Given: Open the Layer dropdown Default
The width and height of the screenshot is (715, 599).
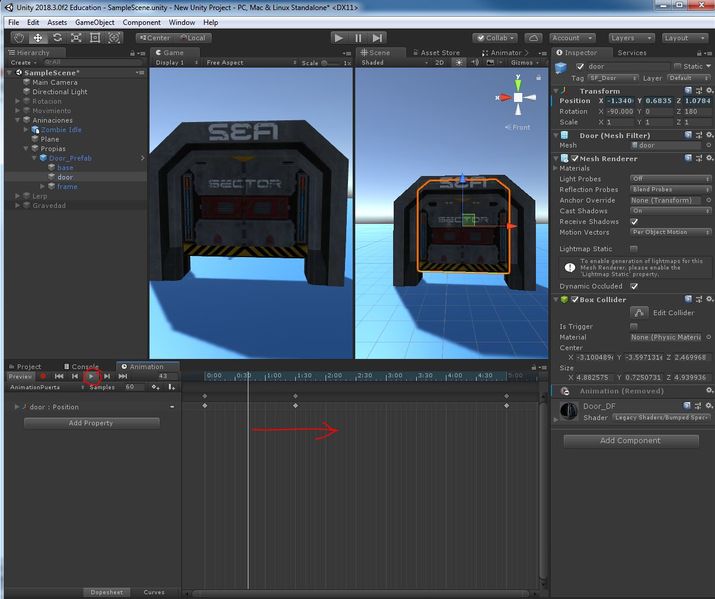Looking at the screenshot, I should click(689, 78).
